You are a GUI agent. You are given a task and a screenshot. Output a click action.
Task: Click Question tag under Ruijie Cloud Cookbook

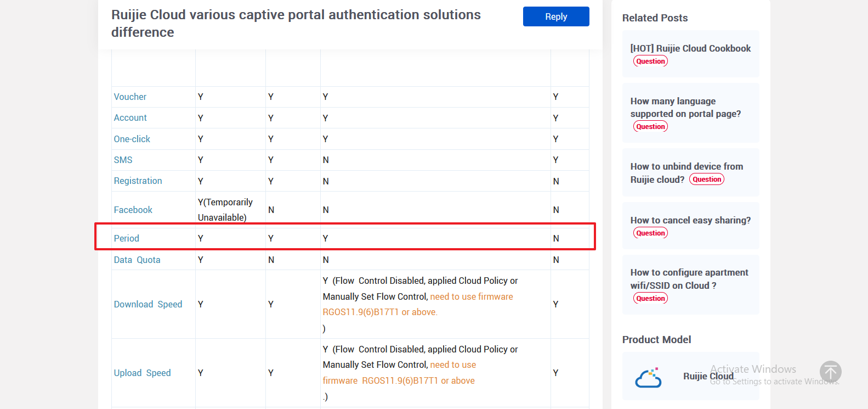point(650,61)
